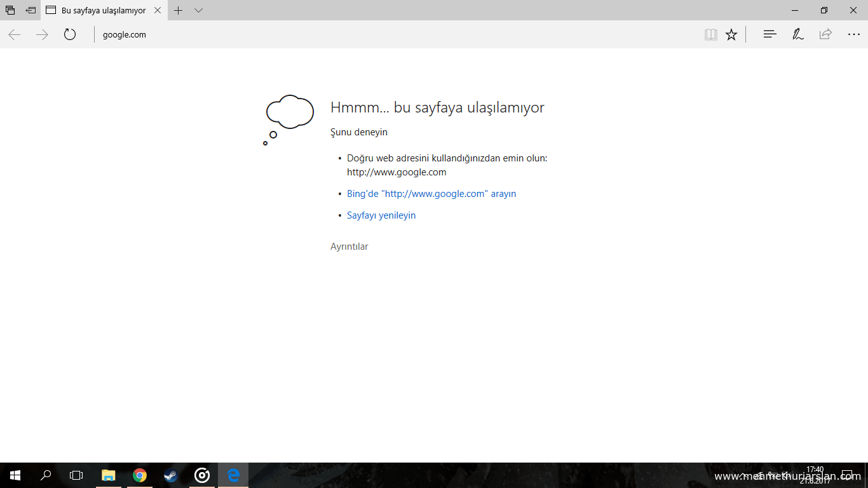This screenshot has height=488, width=868.
Task: Launch File Explorer from taskbar
Action: pos(109,475)
